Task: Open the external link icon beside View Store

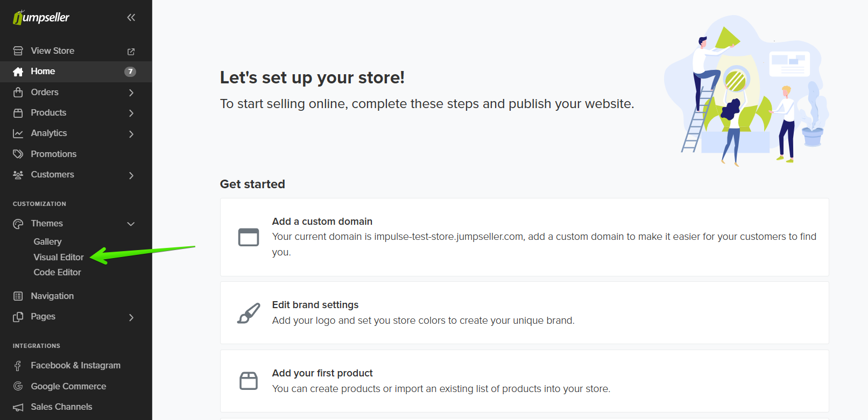Action: (131, 52)
